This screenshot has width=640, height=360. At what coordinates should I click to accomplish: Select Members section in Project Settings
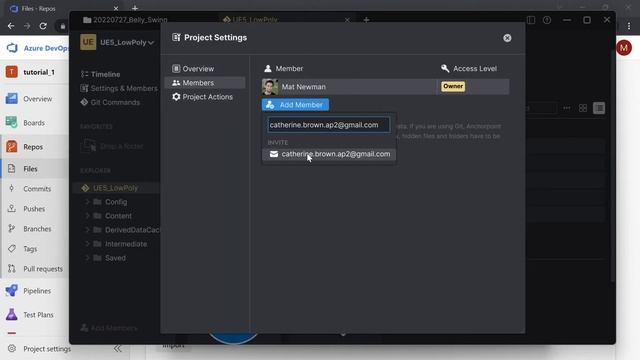pyautogui.click(x=204, y=83)
